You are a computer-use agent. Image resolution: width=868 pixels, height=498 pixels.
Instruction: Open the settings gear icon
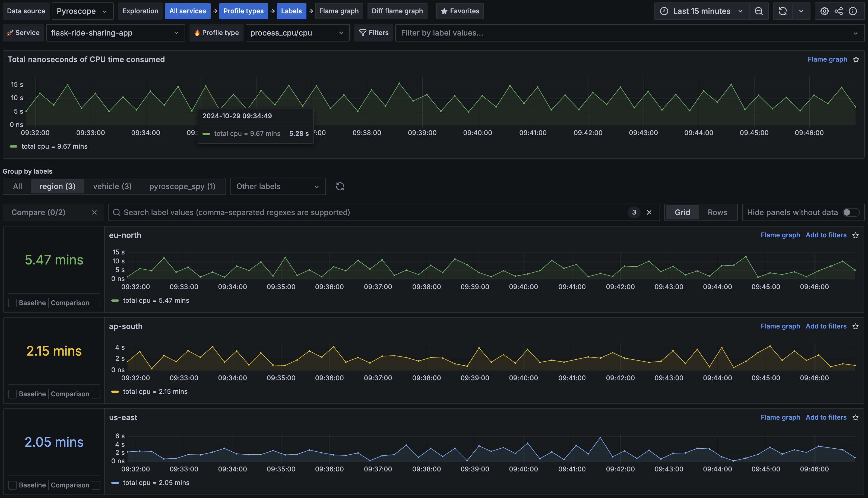pyautogui.click(x=824, y=11)
